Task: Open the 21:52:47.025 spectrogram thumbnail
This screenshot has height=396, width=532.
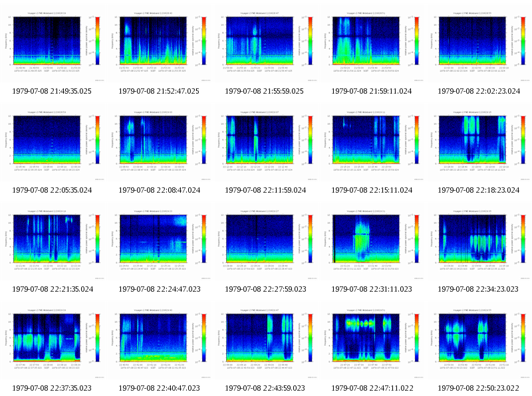Action: (160, 45)
